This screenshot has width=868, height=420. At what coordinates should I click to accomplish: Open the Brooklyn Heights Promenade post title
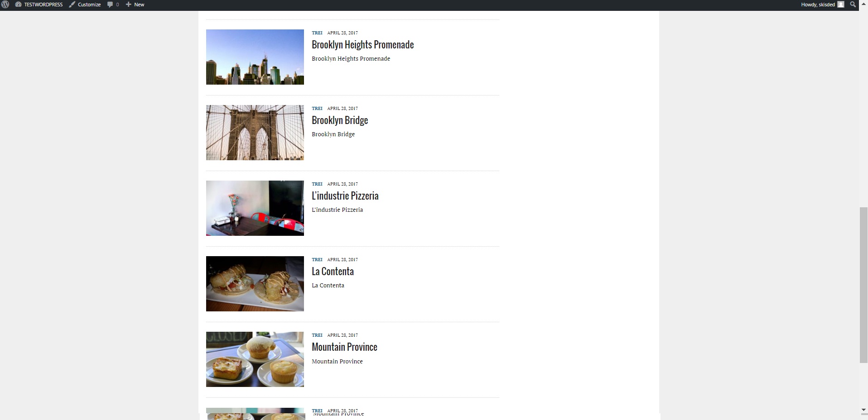pyautogui.click(x=363, y=45)
